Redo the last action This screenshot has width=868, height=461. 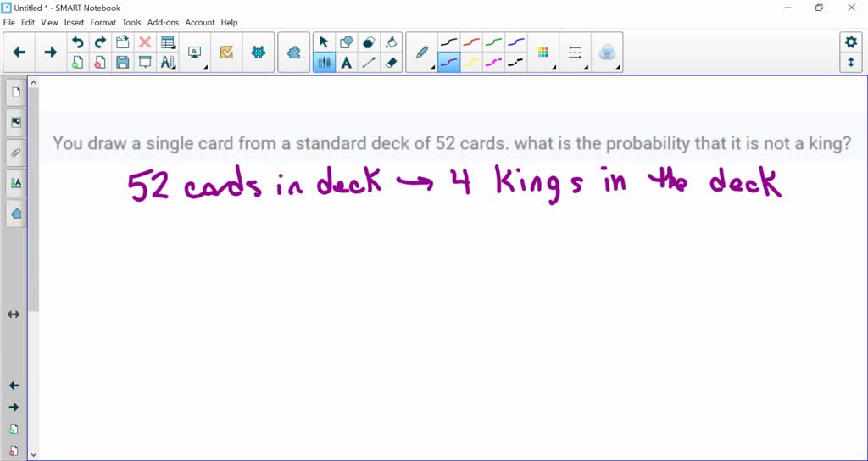pyautogui.click(x=100, y=42)
